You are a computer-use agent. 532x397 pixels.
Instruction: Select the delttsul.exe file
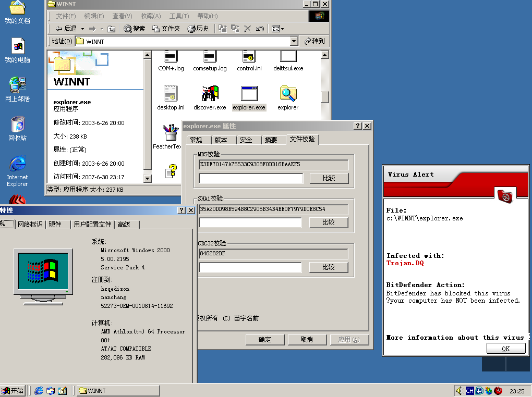pos(288,61)
